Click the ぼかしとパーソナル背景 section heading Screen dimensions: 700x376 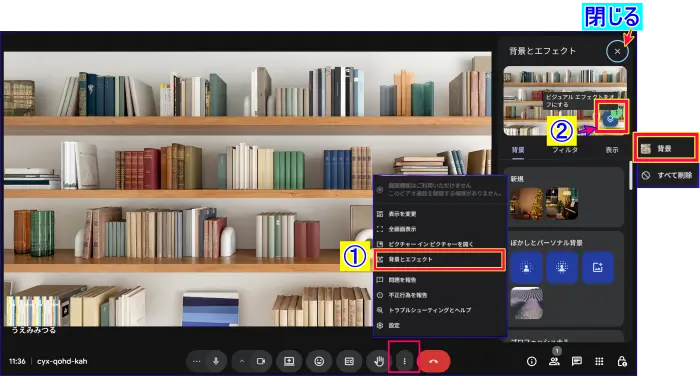point(546,242)
